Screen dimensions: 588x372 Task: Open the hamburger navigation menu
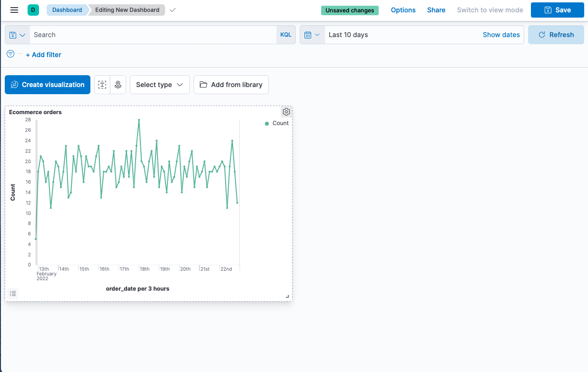tap(14, 10)
